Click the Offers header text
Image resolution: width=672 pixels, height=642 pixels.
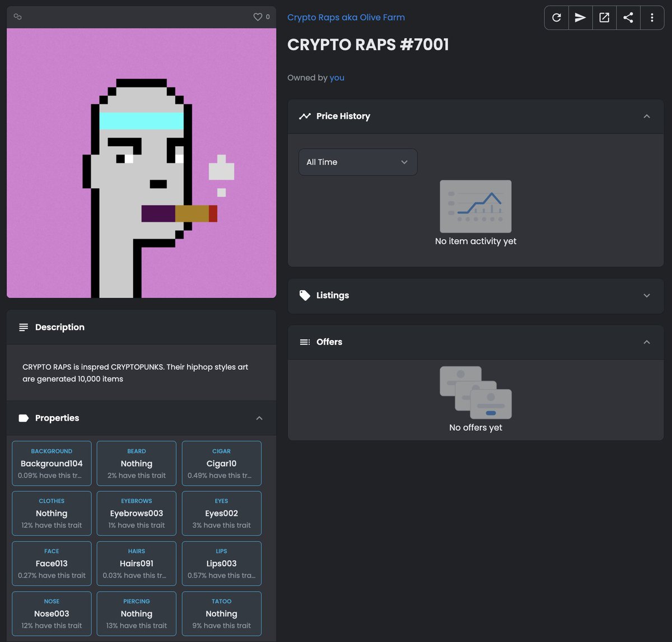pos(329,342)
